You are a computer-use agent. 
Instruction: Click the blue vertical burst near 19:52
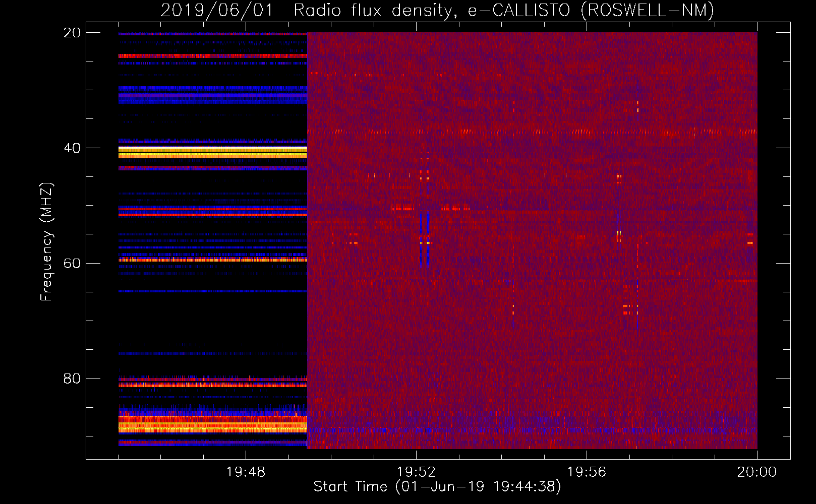pos(428,239)
